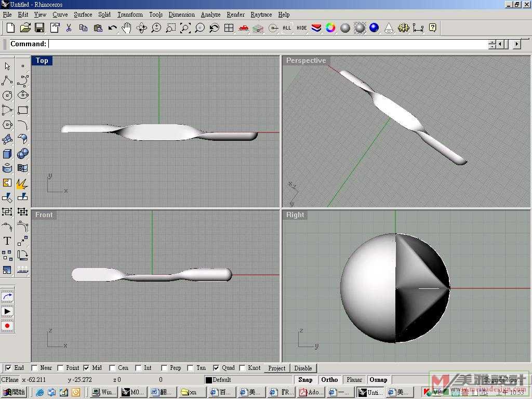This screenshot has width=532, height=399.
Task: Open the Surface menu
Action: pyautogui.click(x=83, y=15)
